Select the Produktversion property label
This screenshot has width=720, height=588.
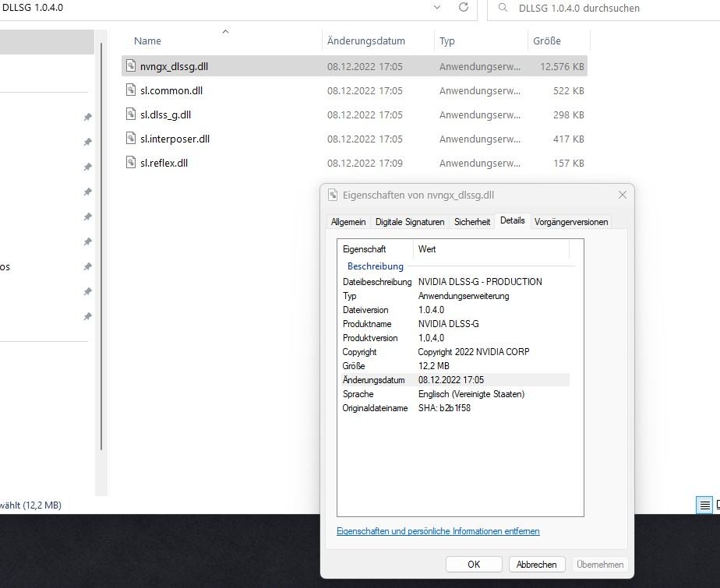click(x=370, y=338)
